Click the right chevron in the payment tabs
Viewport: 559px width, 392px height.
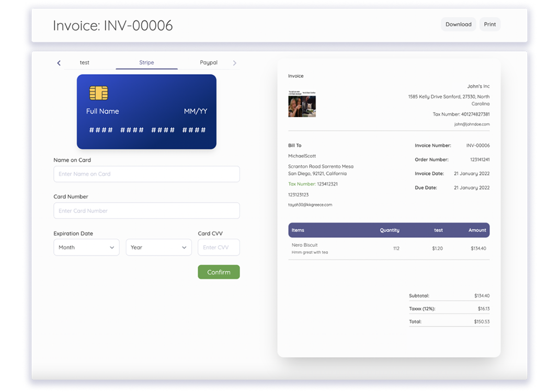click(234, 63)
